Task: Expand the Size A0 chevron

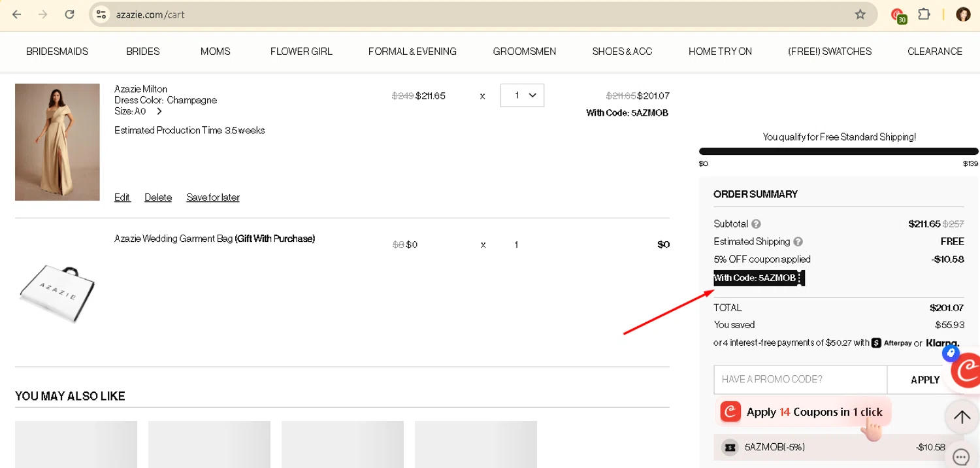Action: (159, 111)
